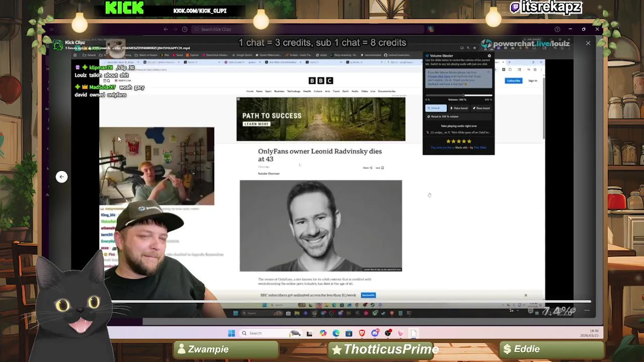Close the video preview overlay
This screenshot has height=362, width=644.
click(x=588, y=43)
